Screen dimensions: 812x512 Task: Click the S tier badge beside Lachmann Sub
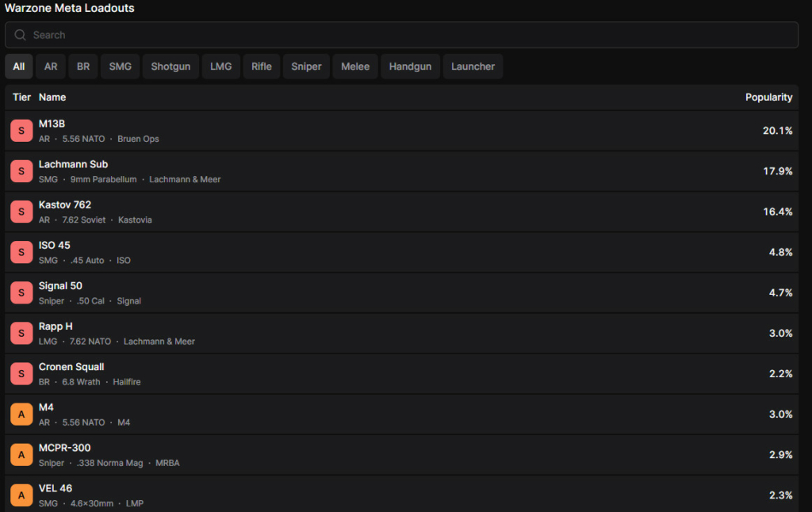[21, 171]
